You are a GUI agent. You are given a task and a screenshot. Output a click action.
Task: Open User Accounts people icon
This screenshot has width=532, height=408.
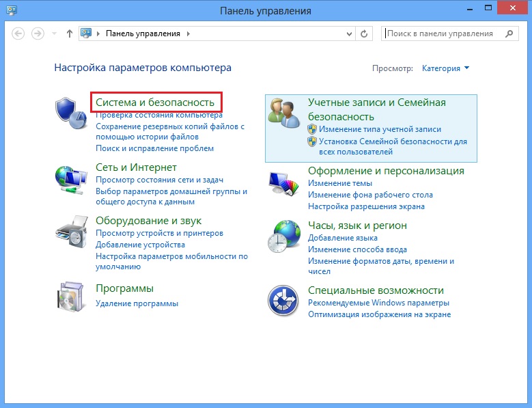pyautogui.click(x=283, y=113)
